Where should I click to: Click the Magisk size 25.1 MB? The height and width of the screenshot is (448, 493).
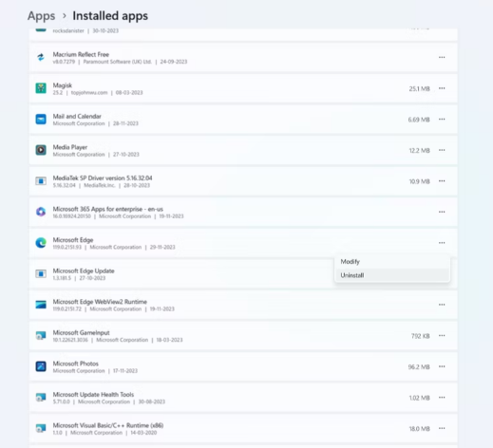click(x=419, y=88)
